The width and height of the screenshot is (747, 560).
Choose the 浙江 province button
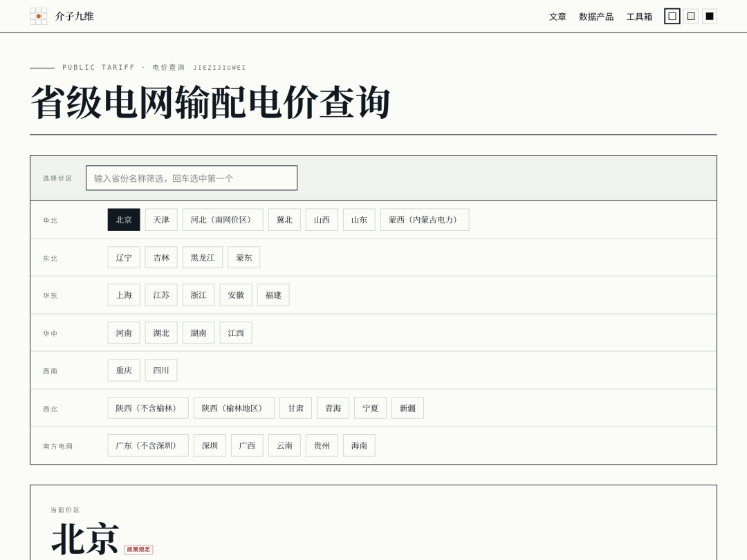(199, 295)
